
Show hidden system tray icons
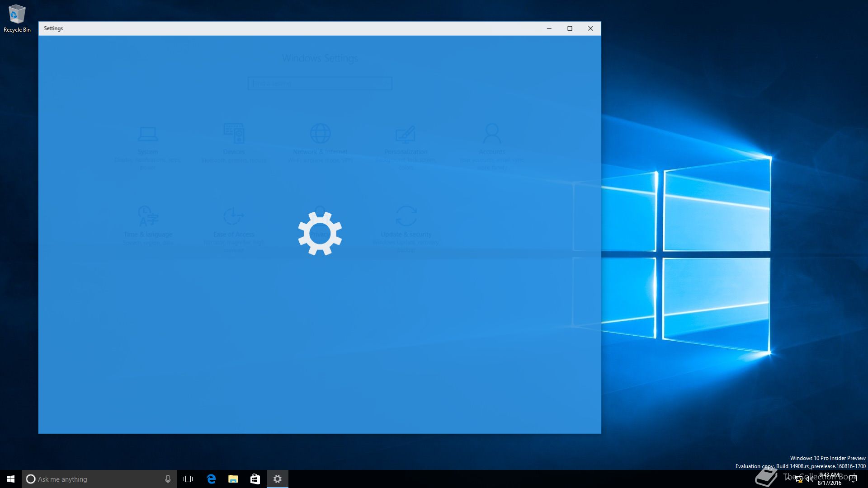(x=788, y=479)
